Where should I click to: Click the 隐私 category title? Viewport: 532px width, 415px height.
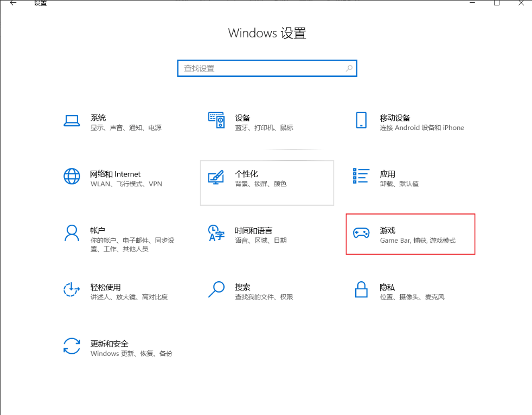pos(387,287)
